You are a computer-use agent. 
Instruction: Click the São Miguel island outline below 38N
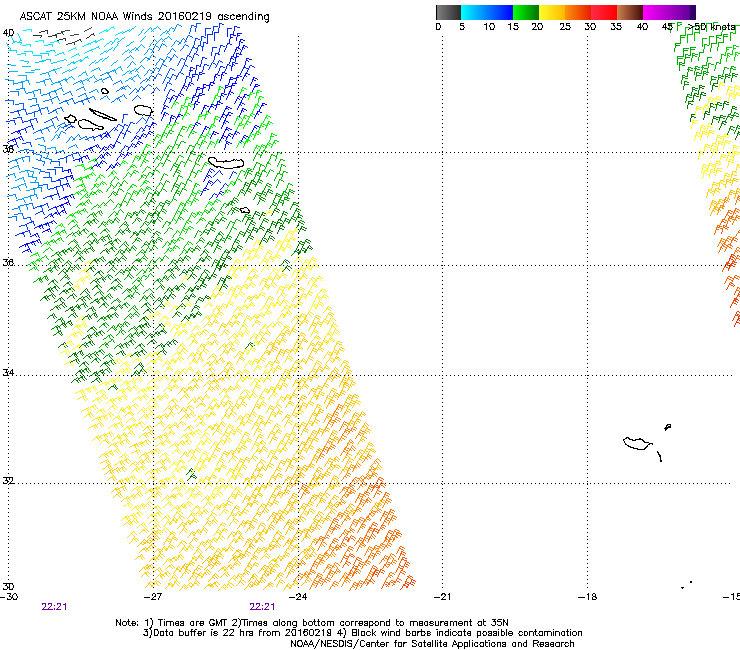click(226, 163)
